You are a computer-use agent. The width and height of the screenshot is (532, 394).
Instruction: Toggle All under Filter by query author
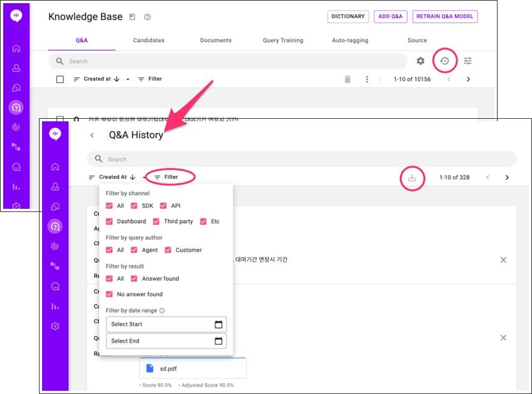[109, 250]
